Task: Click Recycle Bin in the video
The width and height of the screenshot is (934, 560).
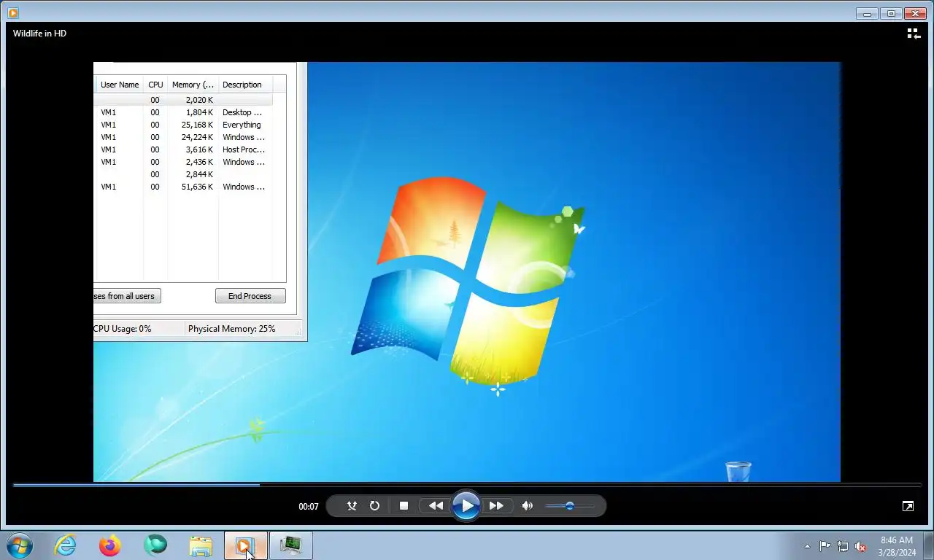Action: 738,471
